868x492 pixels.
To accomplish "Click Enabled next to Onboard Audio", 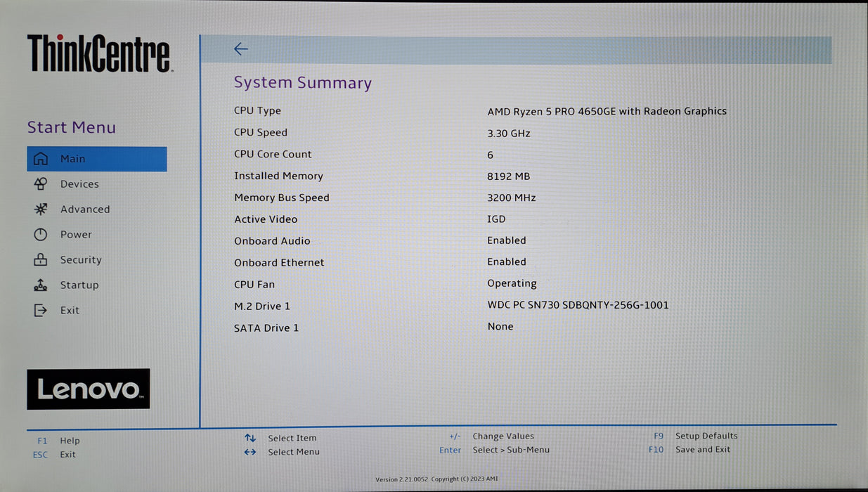I will coord(507,240).
